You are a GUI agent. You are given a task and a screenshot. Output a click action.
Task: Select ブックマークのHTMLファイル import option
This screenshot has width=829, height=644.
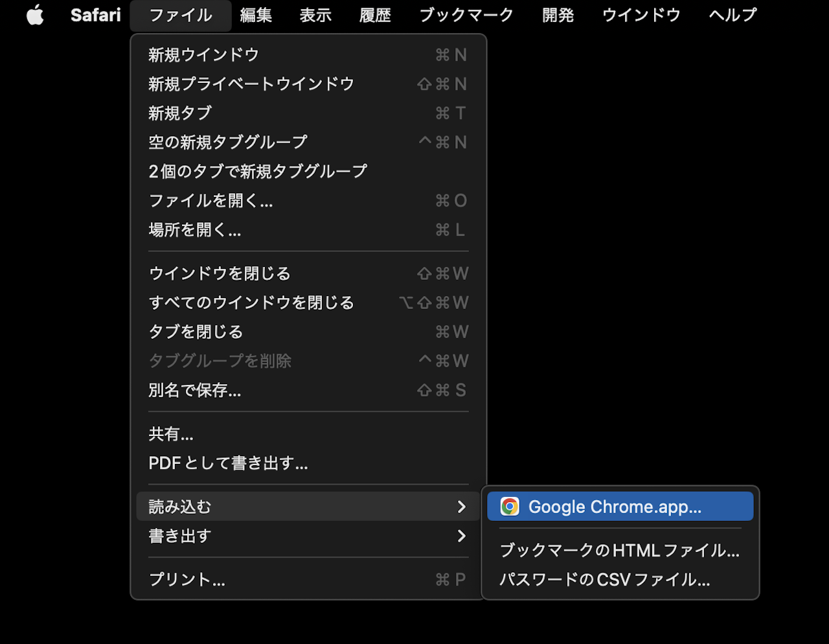tap(619, 551)
